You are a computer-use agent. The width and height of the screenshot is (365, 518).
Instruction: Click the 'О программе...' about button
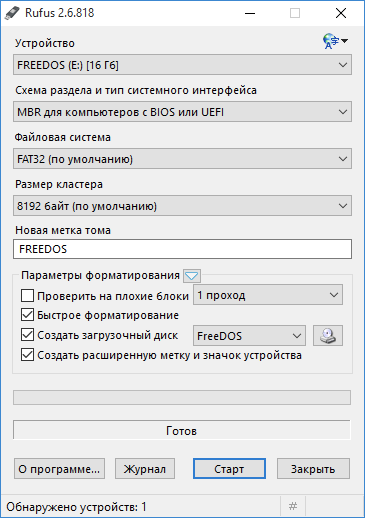(x=59, y=469)
